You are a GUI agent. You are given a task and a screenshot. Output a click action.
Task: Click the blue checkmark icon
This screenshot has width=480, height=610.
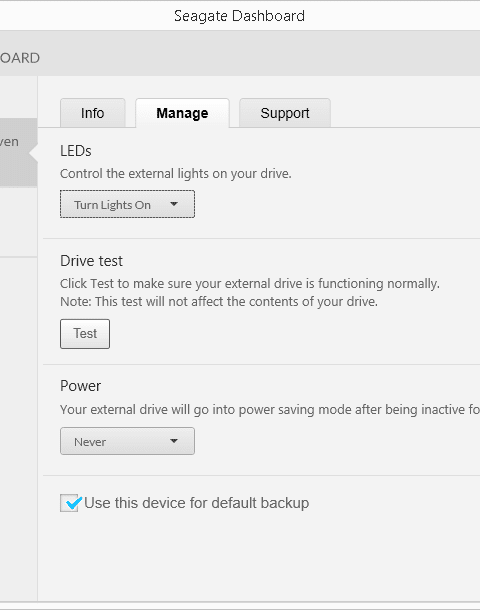[74, 503]
